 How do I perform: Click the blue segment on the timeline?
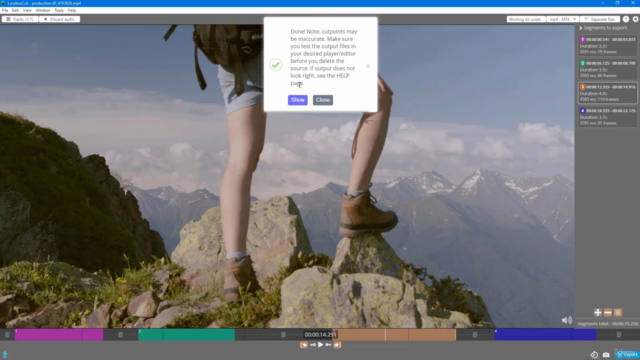point(545,335)
